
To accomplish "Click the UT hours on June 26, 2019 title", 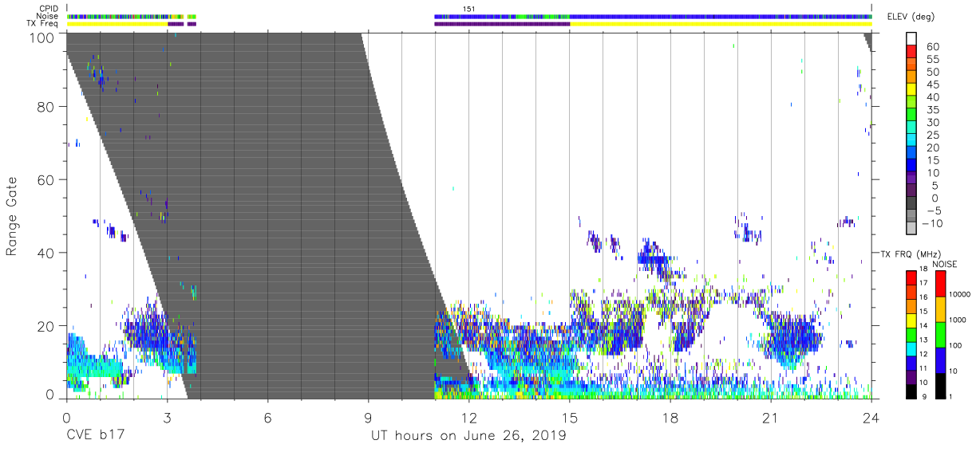I will (468, 436).
